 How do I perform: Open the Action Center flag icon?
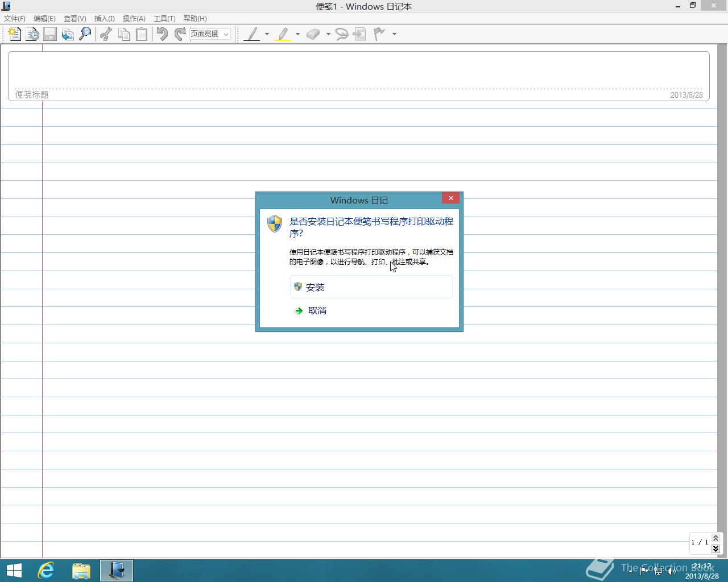[644, 571]
